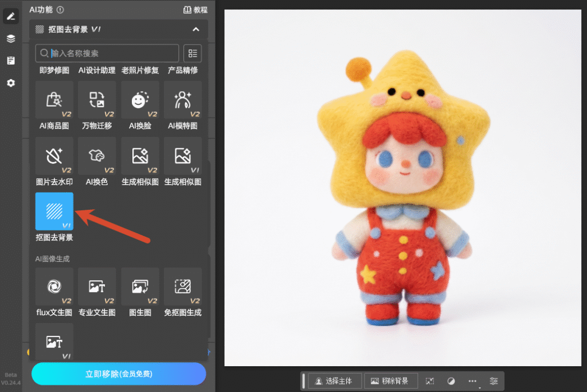Select the 图片去水印 watermark removal tool
Image resolution: width=587 pixels, height=392 pixels.
[54, 156]
